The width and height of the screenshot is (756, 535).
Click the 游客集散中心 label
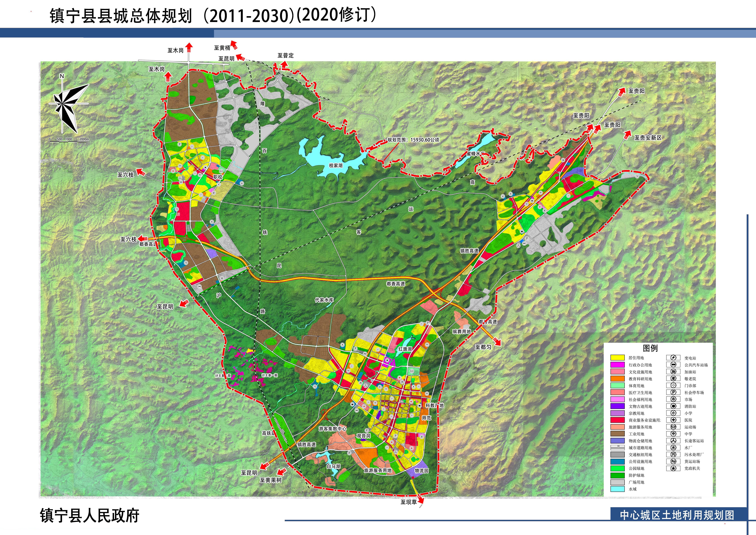point(333,429)
